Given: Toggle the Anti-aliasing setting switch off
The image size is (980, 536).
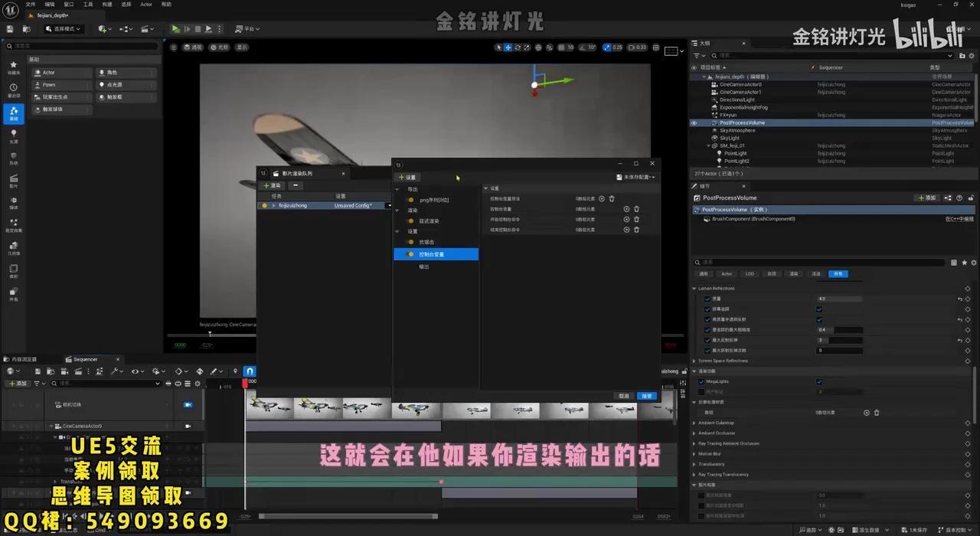Looking at the screenshot, I should click(x=410, y=242).
